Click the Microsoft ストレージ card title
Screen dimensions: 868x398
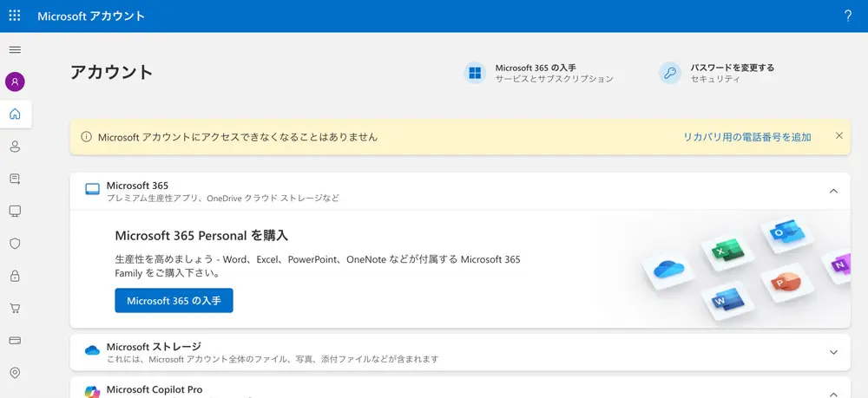click(154, 347)
